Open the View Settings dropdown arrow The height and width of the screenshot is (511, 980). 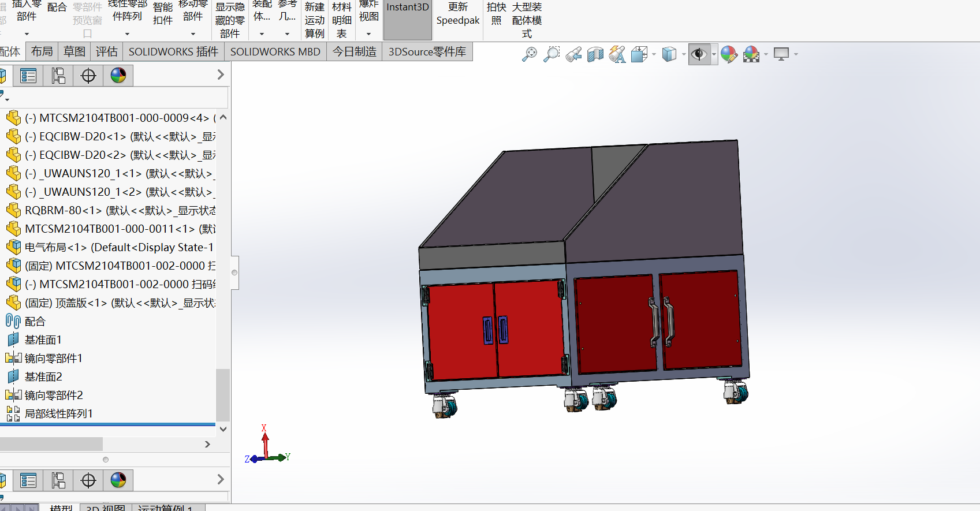click(x=796, y=54)
